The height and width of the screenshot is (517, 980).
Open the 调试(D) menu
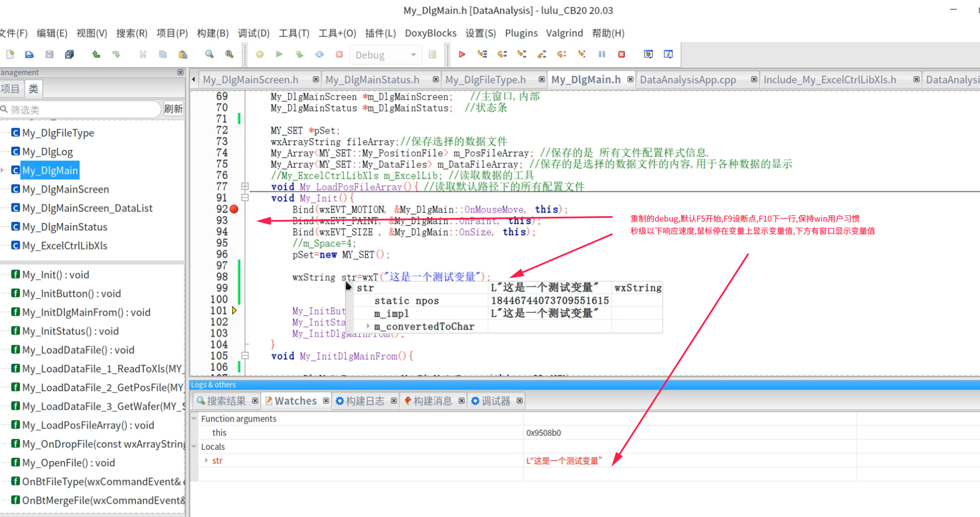[x=254, y=33]
